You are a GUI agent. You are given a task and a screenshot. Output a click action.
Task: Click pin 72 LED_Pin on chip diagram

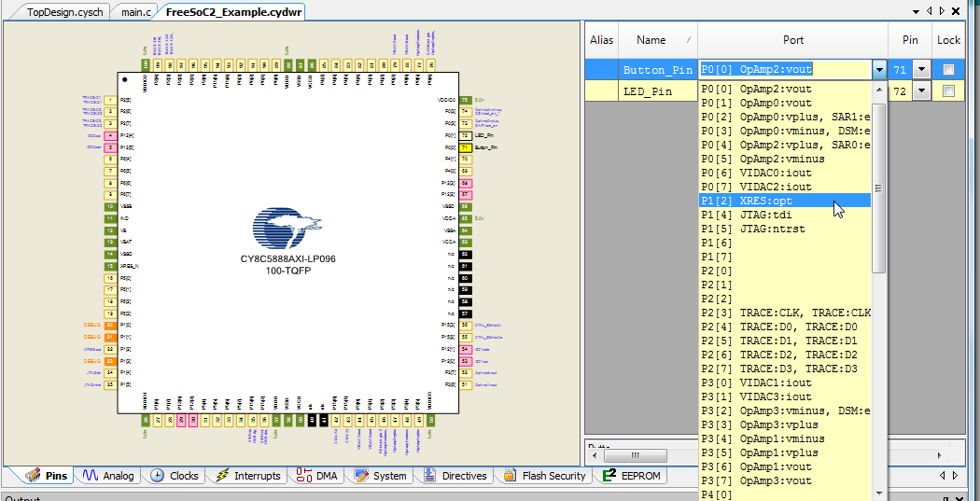pyautogui.click(x=465, y=135)
